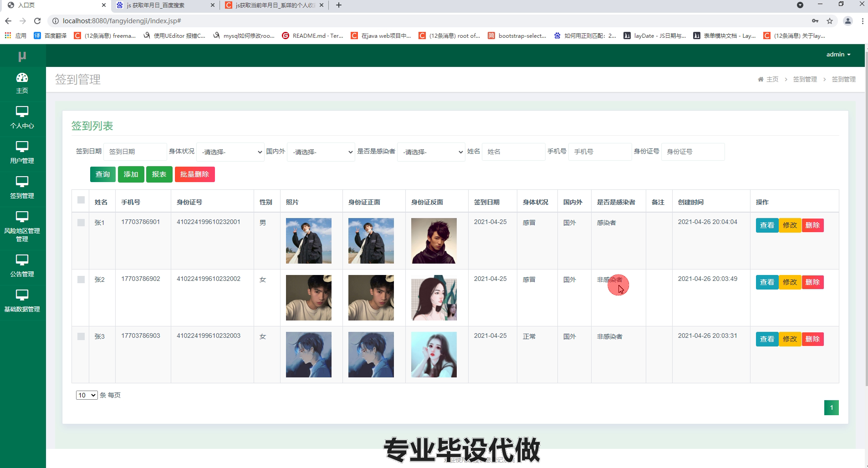Open 签到管理 in the sidebar
This screenshot has width=868, height=468.
pos(22,188)
